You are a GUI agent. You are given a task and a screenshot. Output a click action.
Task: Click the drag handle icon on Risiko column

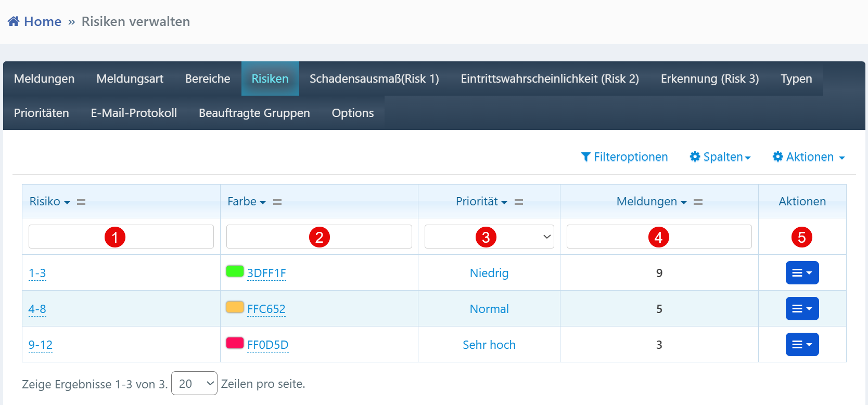pyautogui.click(x=81, y=202)
